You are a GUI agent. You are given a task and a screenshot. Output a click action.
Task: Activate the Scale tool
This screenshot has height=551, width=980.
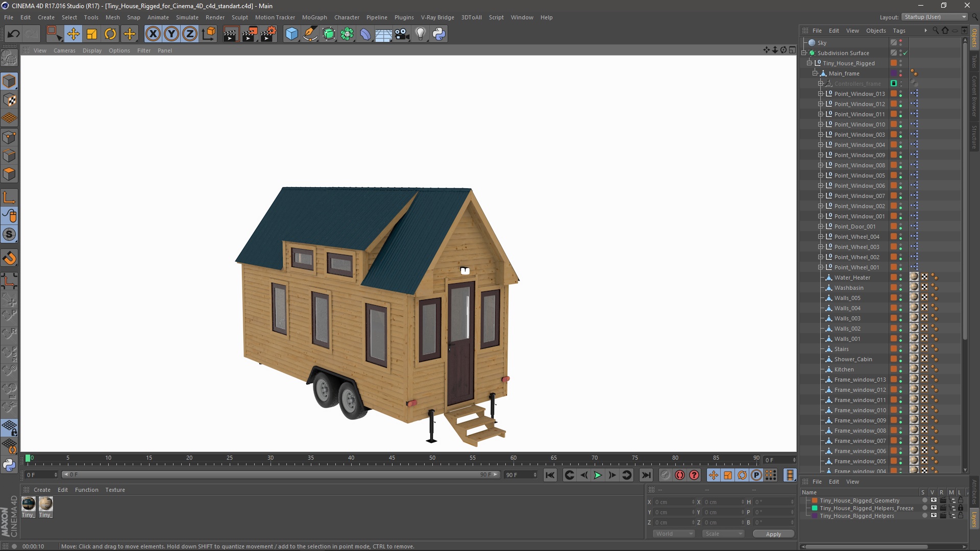pyautogui.click(x=92, y=34)
